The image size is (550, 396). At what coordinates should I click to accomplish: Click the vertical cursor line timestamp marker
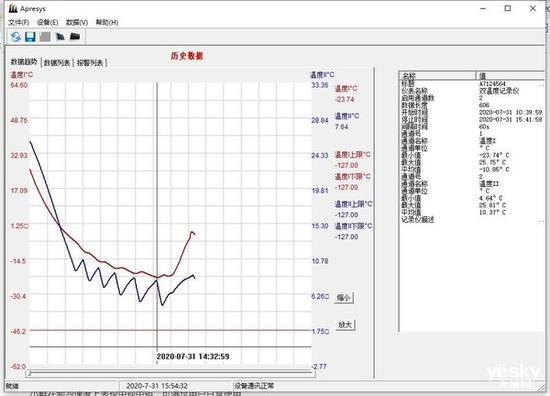click(x=193, y=356)
